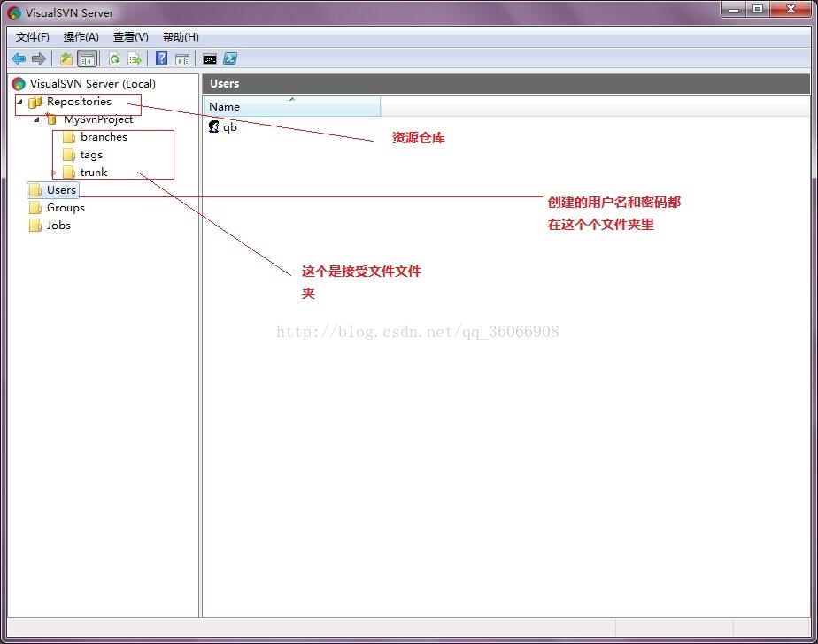The height and width of the screenshot is (644, 818).
Task: Toggle the show/hide action pane icon
Action: tap(182, 59)
